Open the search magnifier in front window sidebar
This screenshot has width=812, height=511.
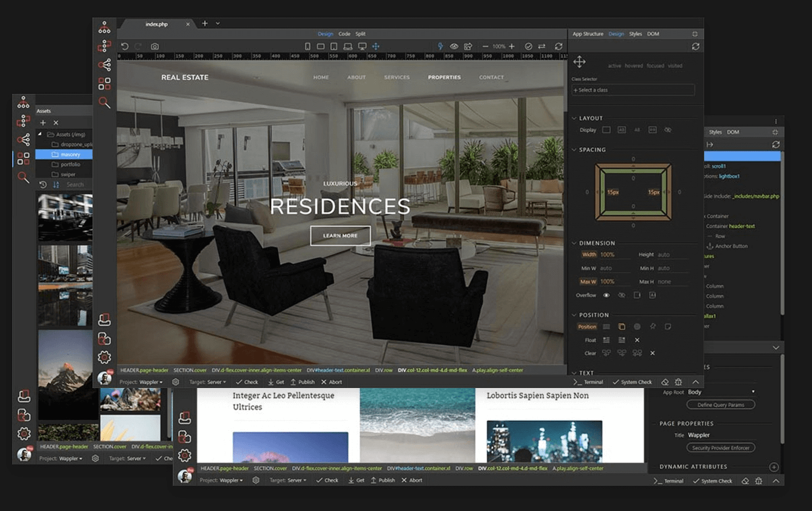tap(104, 103)
